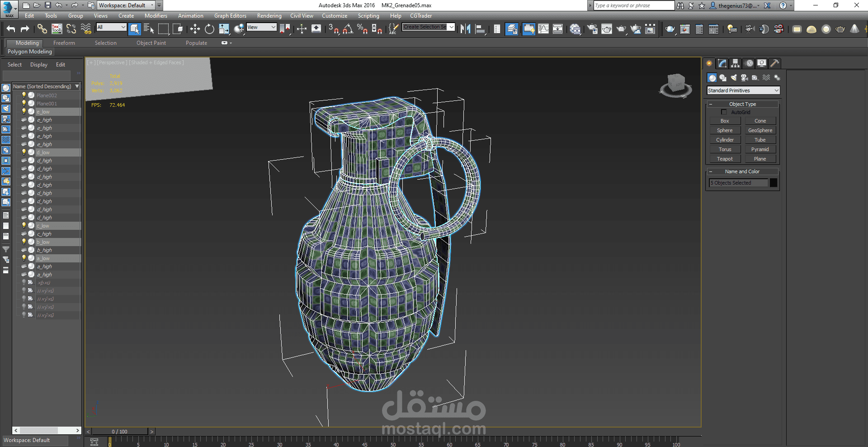
Task: Click the 0 / 100 time slider
Action: click(120, 432)
